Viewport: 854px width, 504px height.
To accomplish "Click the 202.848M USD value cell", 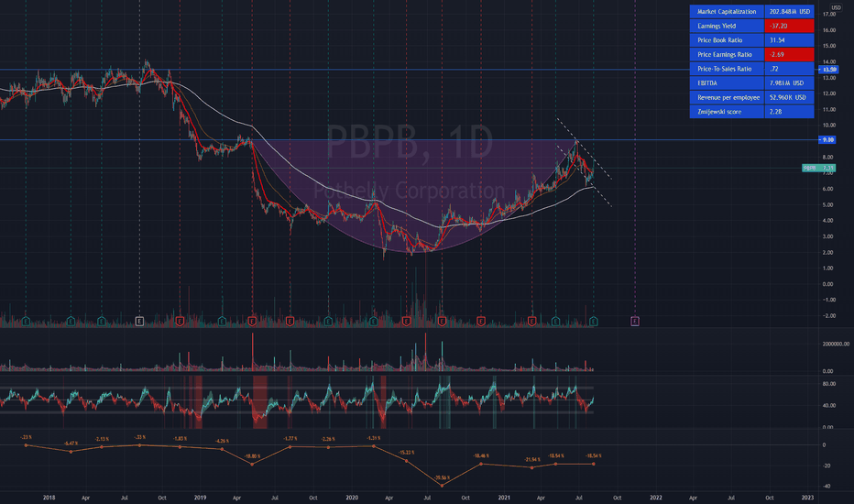I will [x=789, y=11].
